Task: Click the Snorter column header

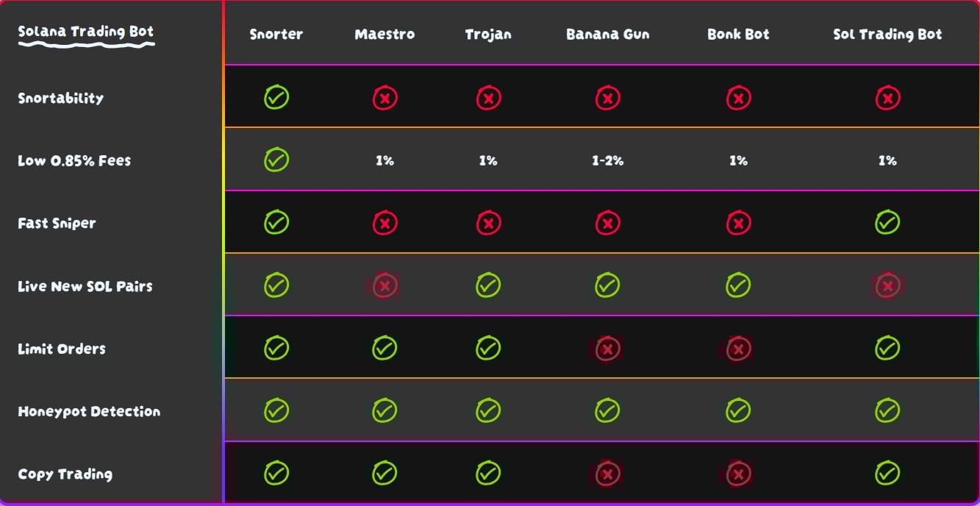Action: pos(276,35)
